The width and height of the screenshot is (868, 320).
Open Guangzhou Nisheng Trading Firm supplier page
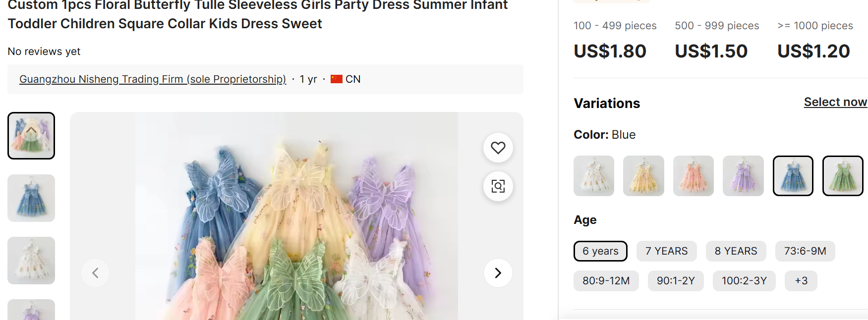[153, 79]
